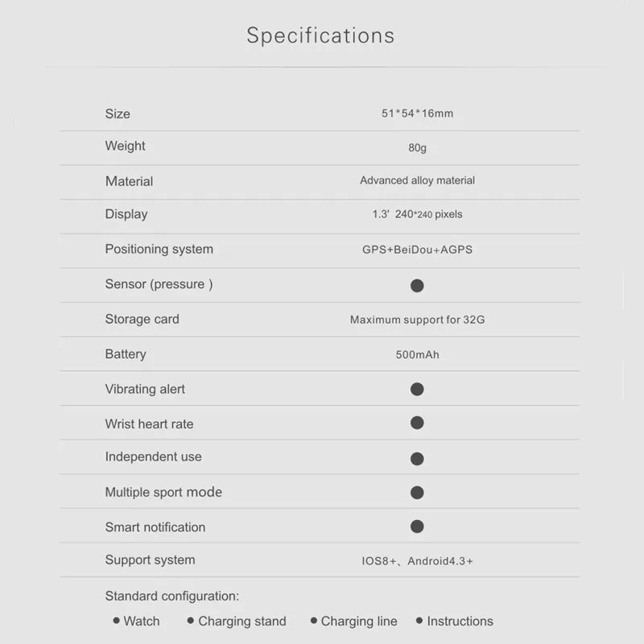Click the dot indicator for Sensor (pressure)
The width and height of the screenshot is (644, 644).
click(417, 286)
